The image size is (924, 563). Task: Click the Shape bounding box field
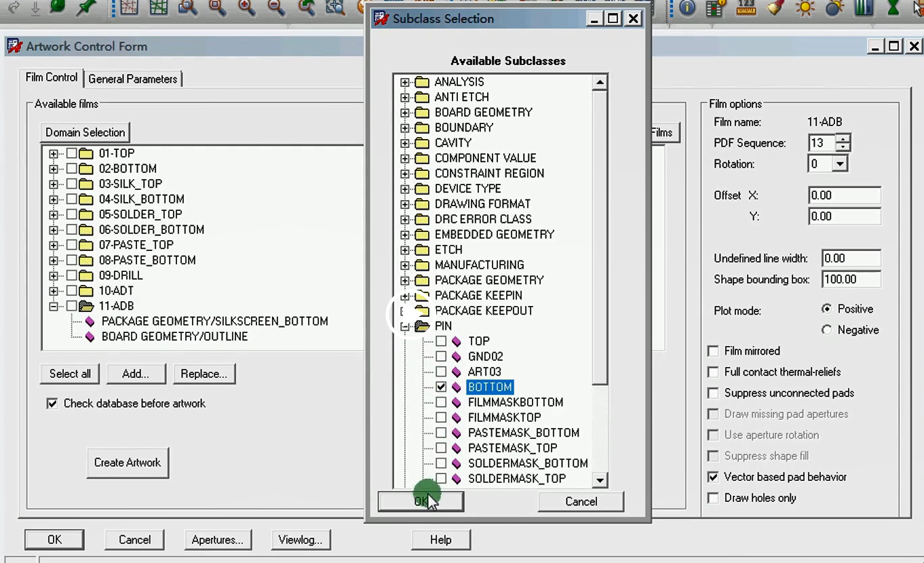(x=851, y=279)
